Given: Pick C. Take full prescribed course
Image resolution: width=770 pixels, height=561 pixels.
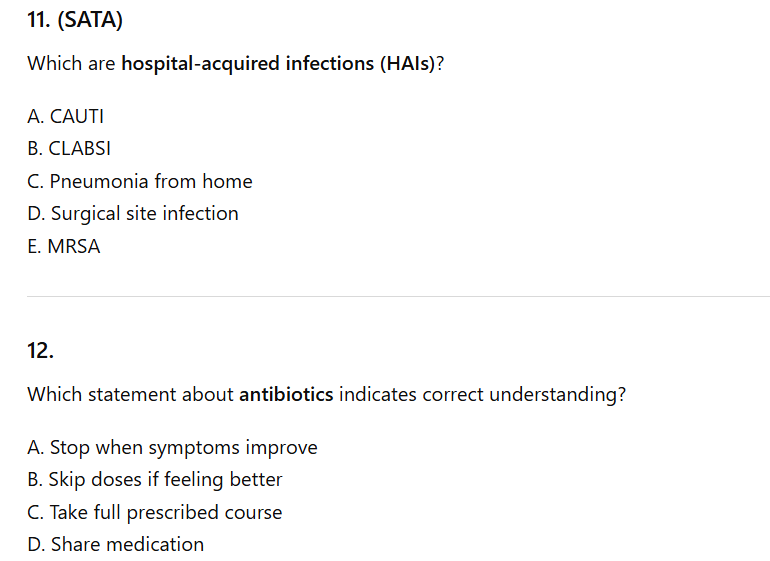Looking at the screenshot, I should pyautogui.click(x=155, y=512).
